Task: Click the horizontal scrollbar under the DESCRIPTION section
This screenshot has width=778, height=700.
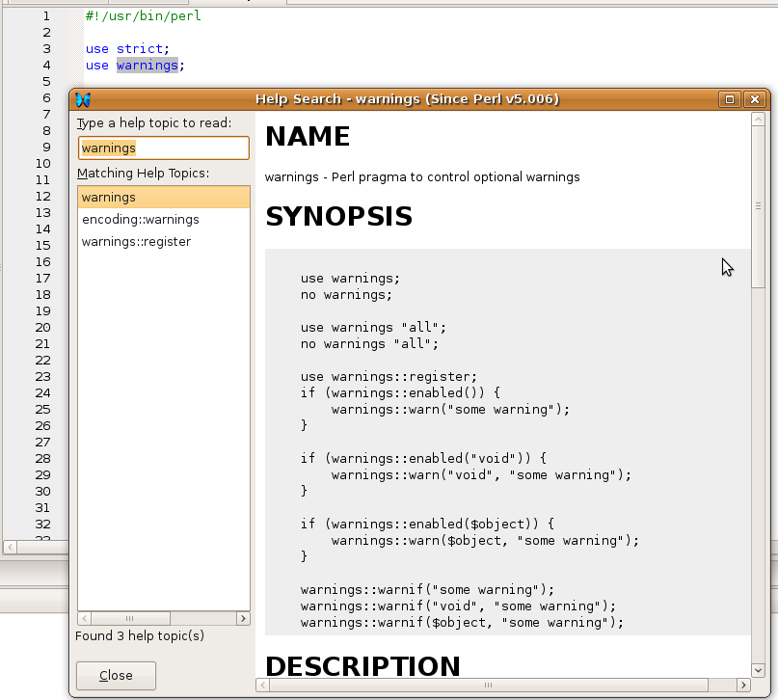Action: coord(487,687)
